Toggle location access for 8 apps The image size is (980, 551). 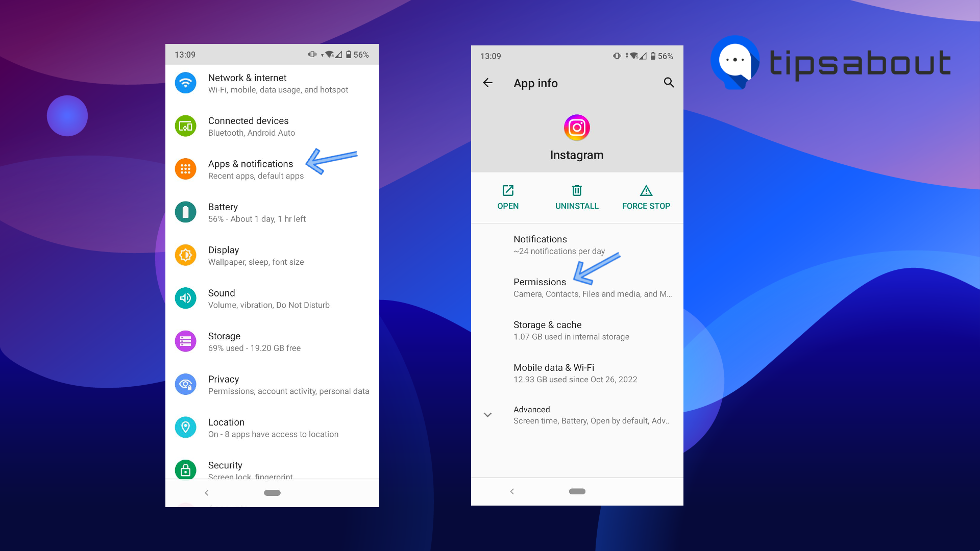click(273, 428)
